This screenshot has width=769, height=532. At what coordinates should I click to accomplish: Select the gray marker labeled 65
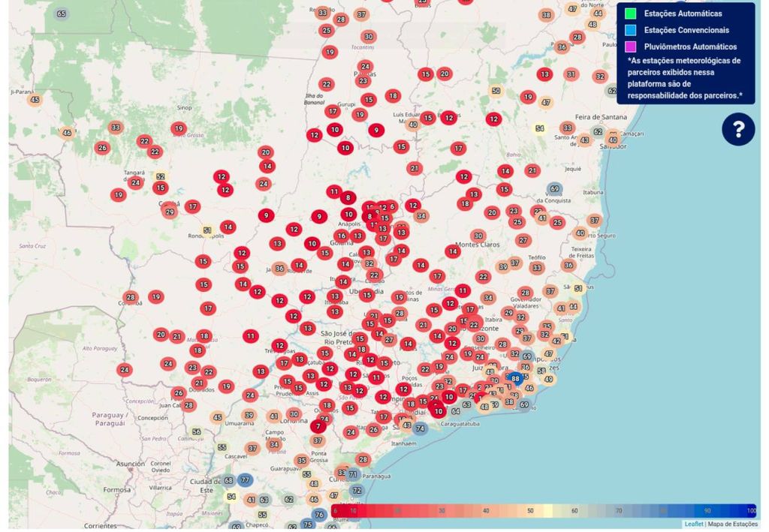pyautogui.click(x=61, y=14)
